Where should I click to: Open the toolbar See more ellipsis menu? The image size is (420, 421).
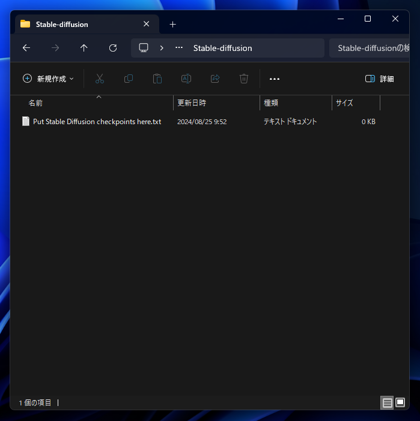tap(274, 79)
